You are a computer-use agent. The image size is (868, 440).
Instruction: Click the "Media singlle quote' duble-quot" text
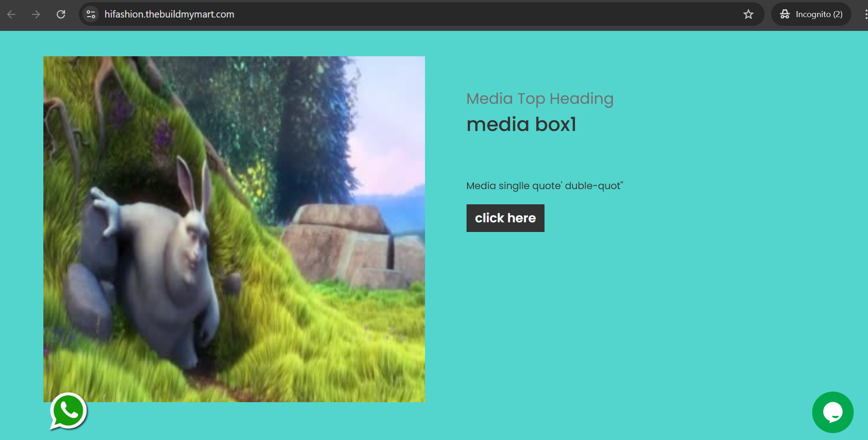click(545, 186)
